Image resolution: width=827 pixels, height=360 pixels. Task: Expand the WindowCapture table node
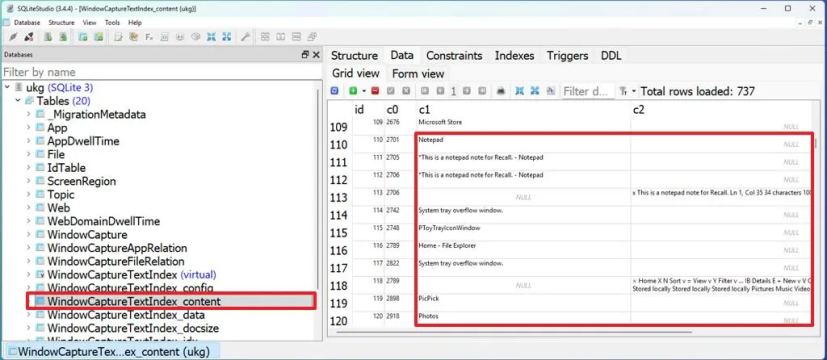click(x=28, y=235)
